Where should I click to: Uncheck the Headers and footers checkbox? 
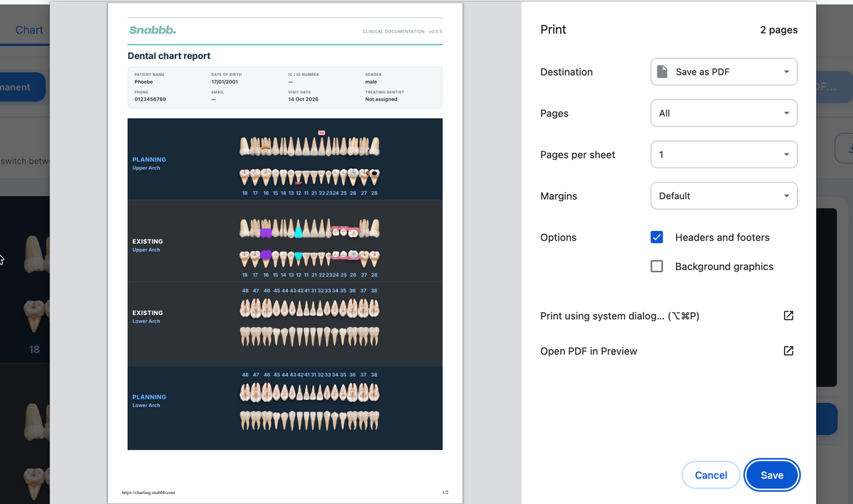[657, 237]
